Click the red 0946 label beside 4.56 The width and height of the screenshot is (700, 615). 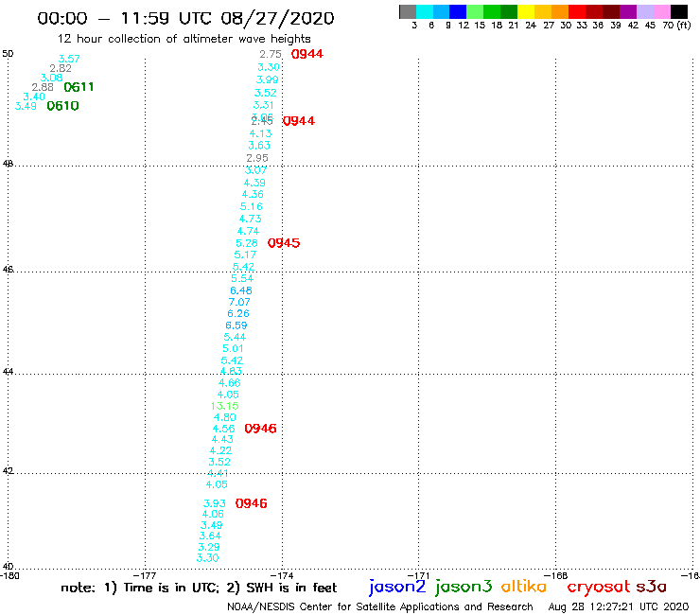tap(261, 429)
